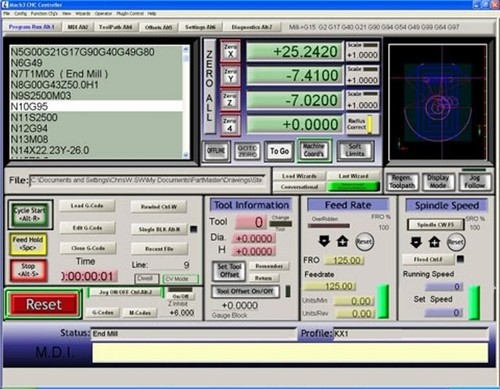Image resolution: width=500 pixels, height=389 pixels.
Task: Toggle Machine Coord's display
Action: [x=314, y=150]
